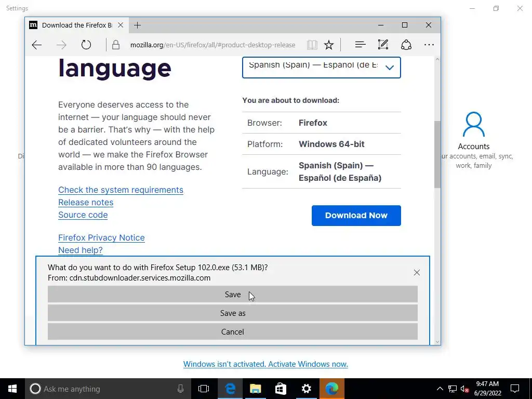Click the Edge taskbar icon
The height and width of the screenshot is (399, 532).
(x=230, y=389)
